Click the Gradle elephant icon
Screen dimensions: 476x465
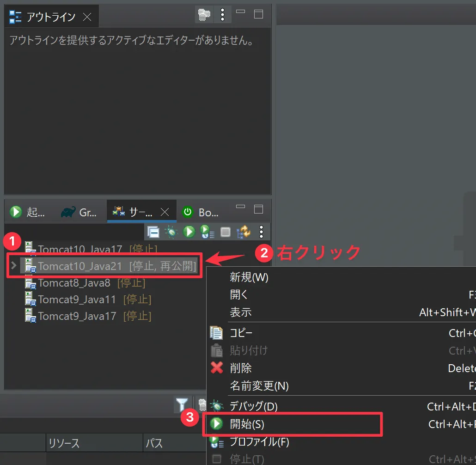pos(68,212)
